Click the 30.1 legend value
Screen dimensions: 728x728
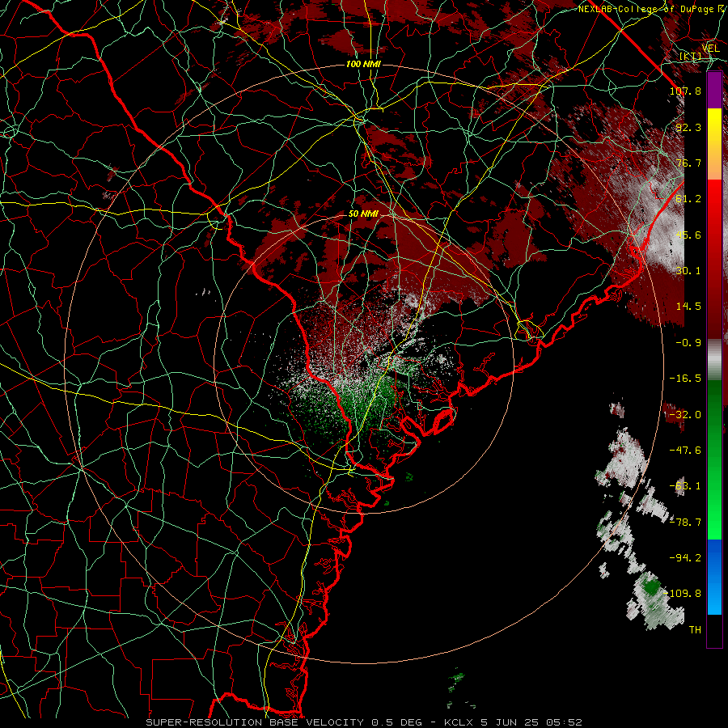(688, 271)
